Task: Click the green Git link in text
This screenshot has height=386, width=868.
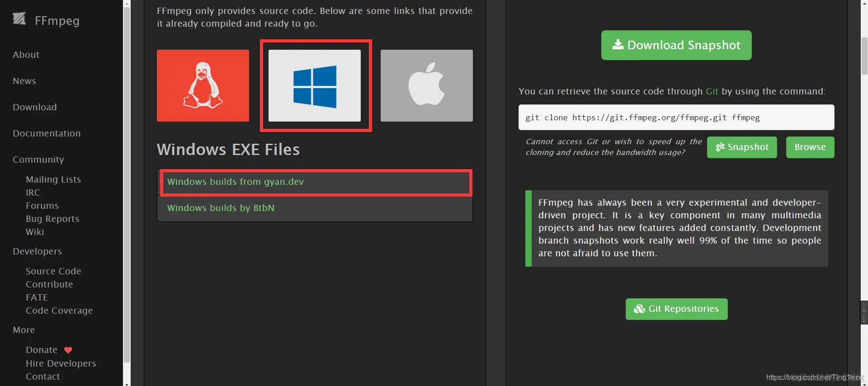Action: tap(712, 91)
